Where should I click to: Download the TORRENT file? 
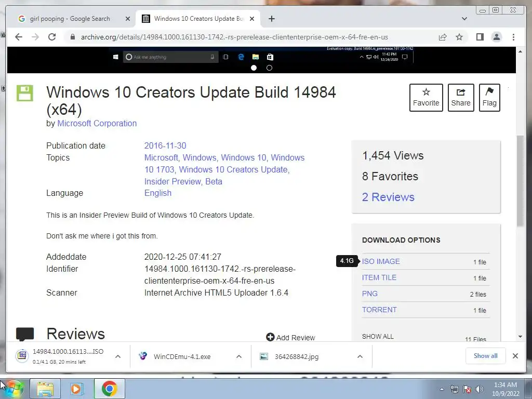click(379, 310)
